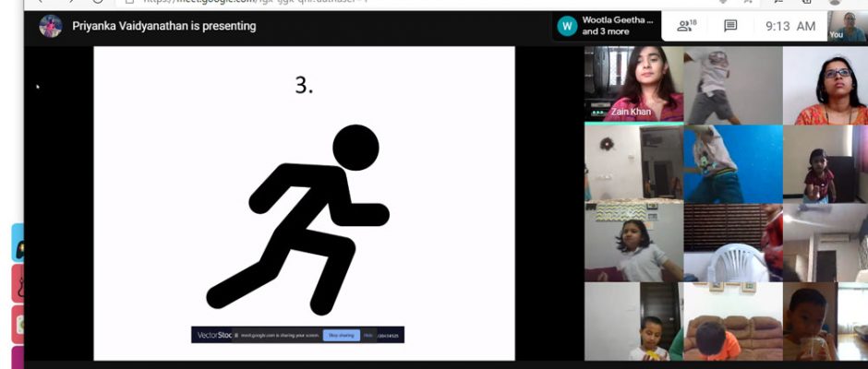Click the 9:13 AM clock display
868x369 pixels.
click(x=790, y=26)
